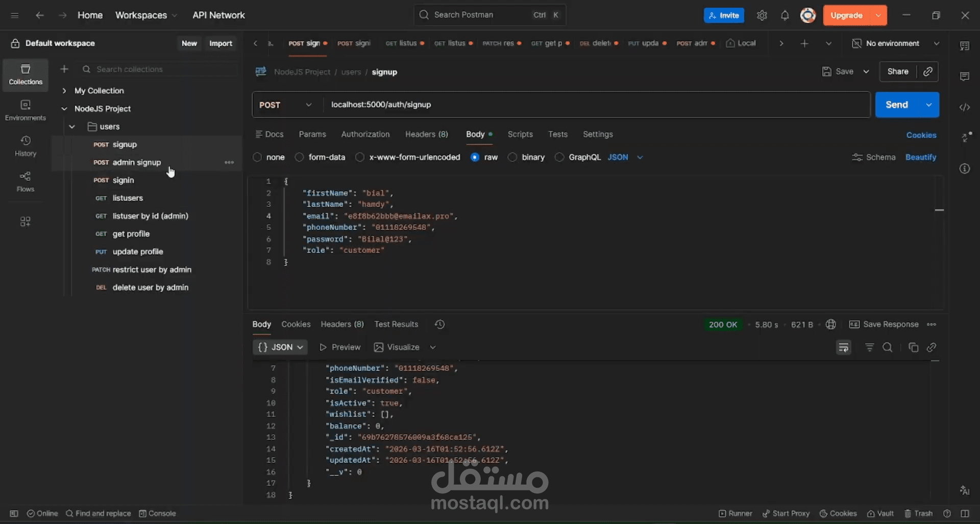
Task: Open the request info icon
Action: tap(965, 169)
